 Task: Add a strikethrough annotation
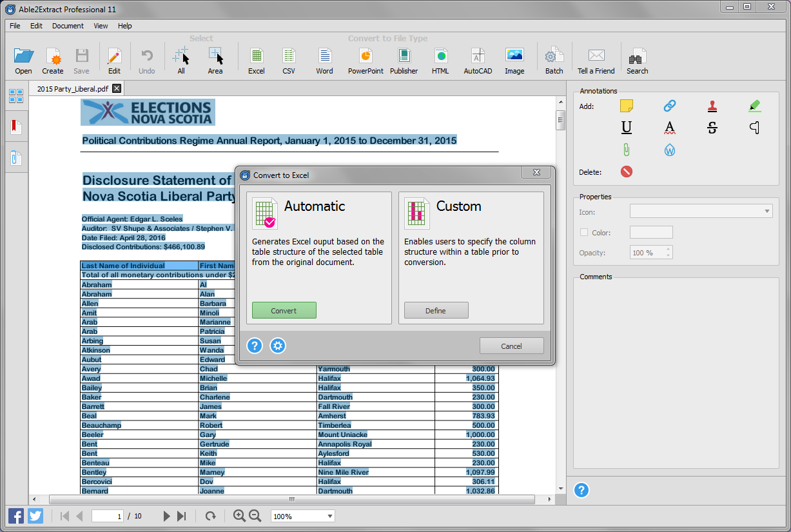point(712,127)
